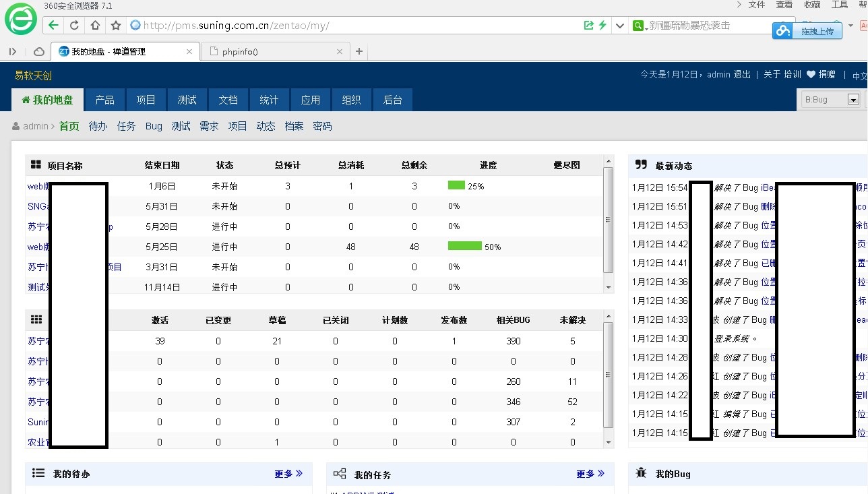Click 更多 in 我的待办 panel
The height and width of the screenshot is (494, 868).
click(x=288, y=474)
